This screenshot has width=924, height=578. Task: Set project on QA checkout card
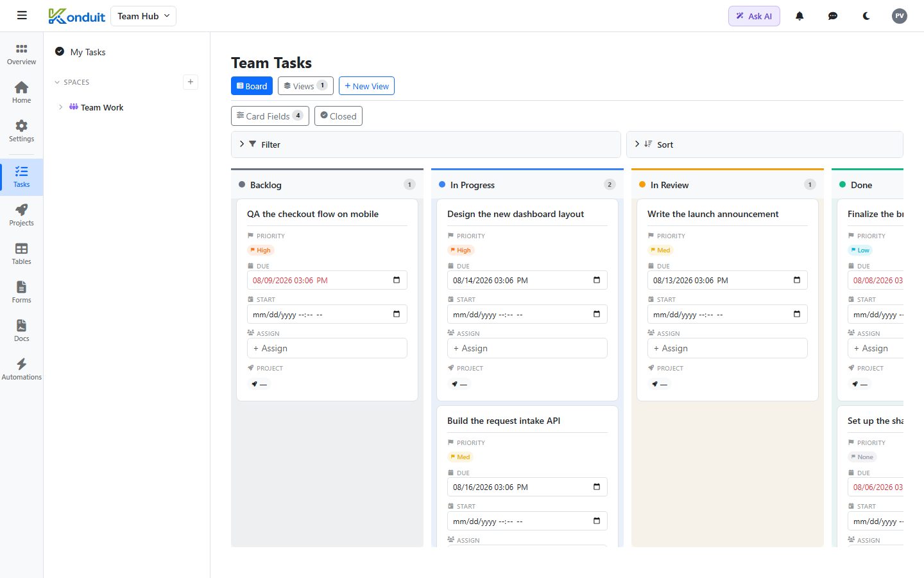coord(259,384)
